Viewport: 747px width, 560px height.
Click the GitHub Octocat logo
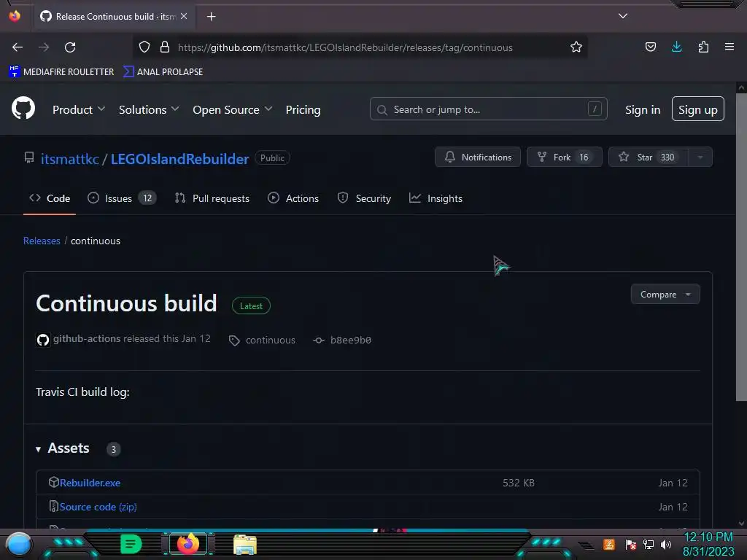[x=23, y=108]
